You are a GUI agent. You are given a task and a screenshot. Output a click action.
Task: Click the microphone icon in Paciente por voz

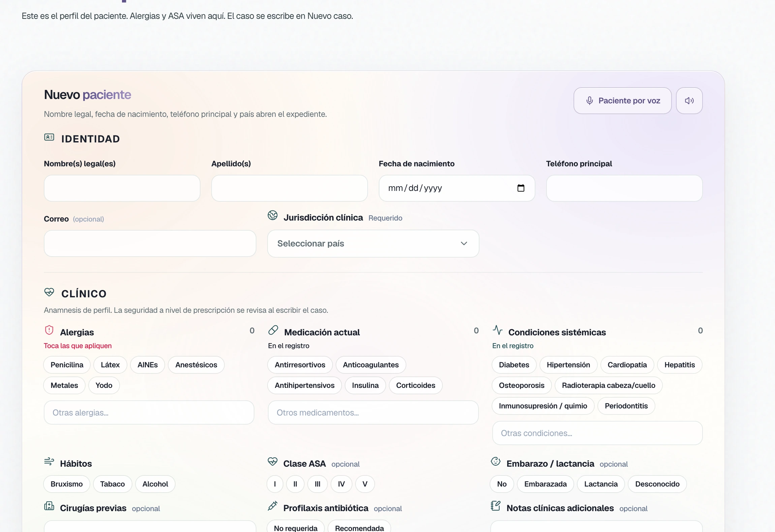pyautogui.click(x=589, y=101)
